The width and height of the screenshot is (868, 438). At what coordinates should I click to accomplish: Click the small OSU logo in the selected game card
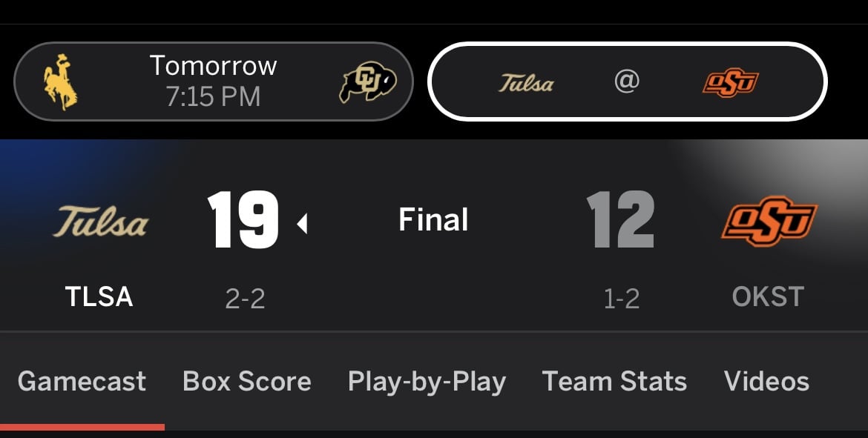pos(730,82)
